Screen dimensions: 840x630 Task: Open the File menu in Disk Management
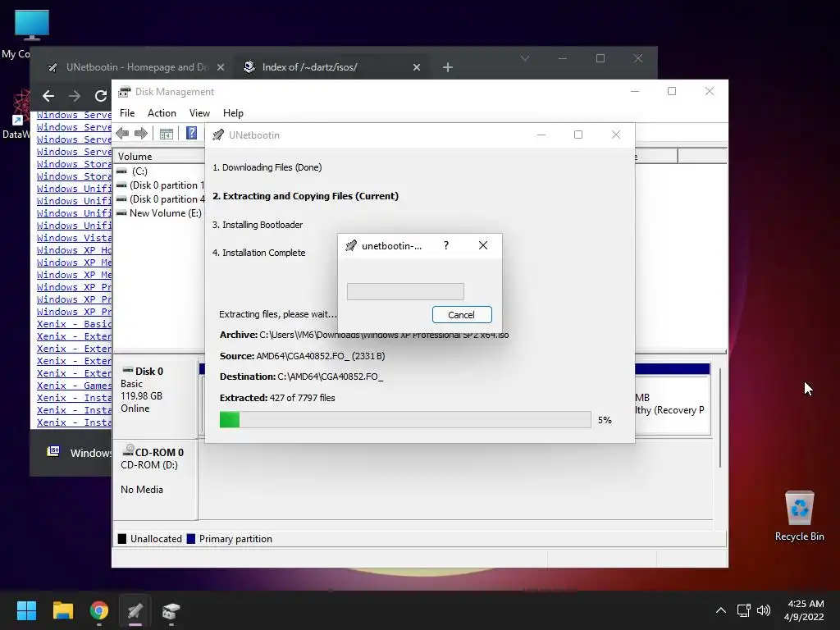click(x=127, y=113)
